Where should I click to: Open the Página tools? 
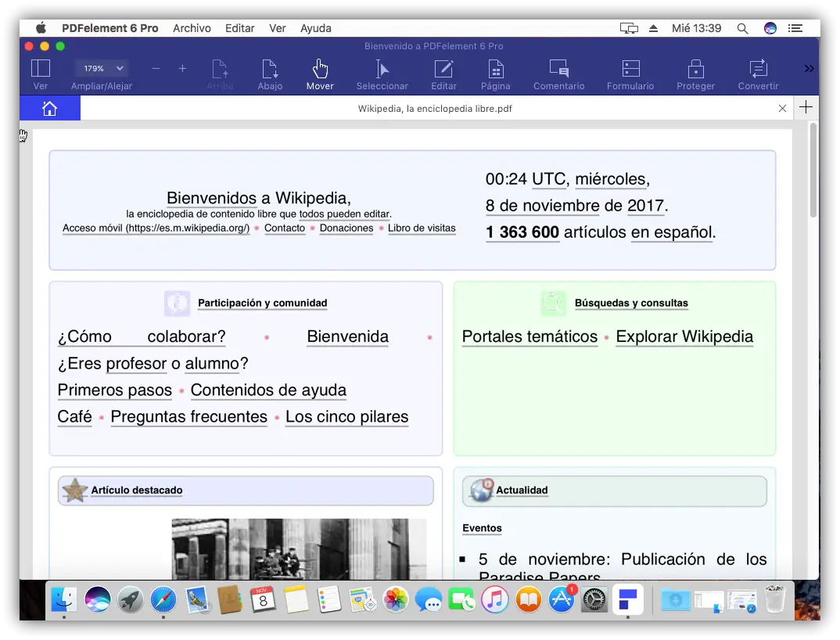click(x=495, y=69)
